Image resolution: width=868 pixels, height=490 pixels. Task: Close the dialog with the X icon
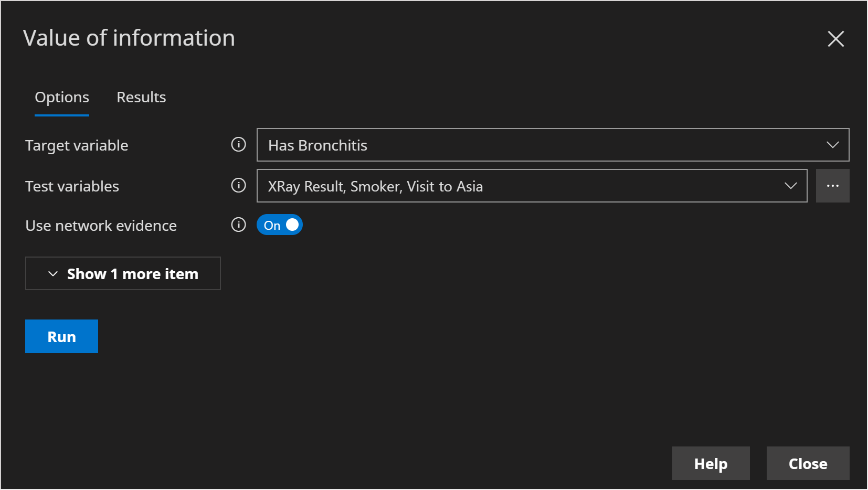pyautogui.click(x=835, y=39)
